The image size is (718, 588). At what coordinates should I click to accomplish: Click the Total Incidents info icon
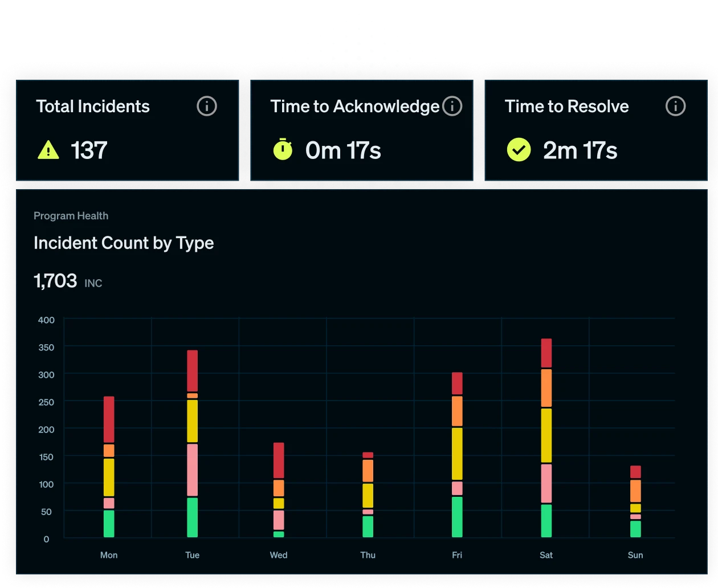[207, 106]
